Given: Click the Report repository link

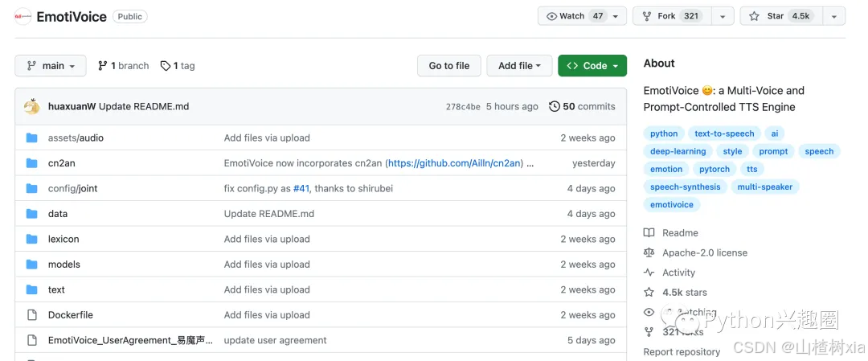Looking at the screenshot, I should click(x=682, y=351).
